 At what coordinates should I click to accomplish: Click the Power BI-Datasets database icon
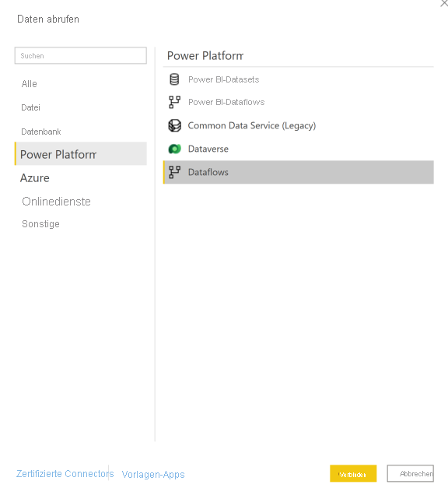[x=174, y=79]
